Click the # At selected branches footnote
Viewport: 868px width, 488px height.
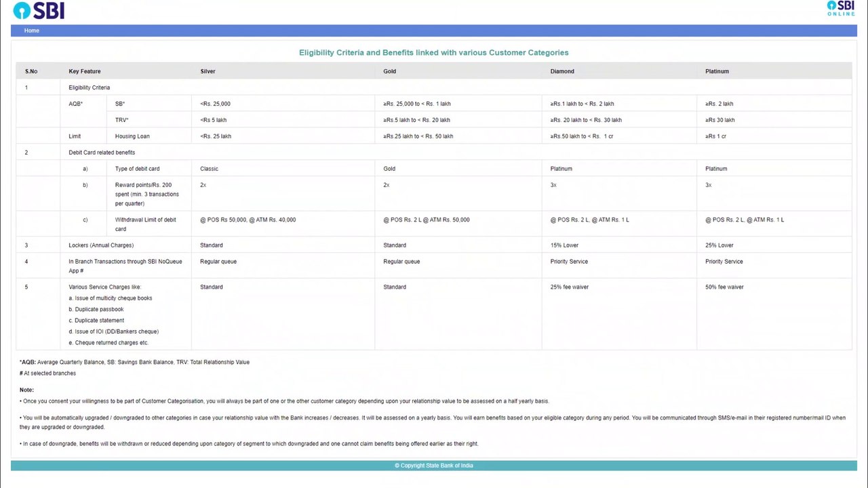[47, 373]
